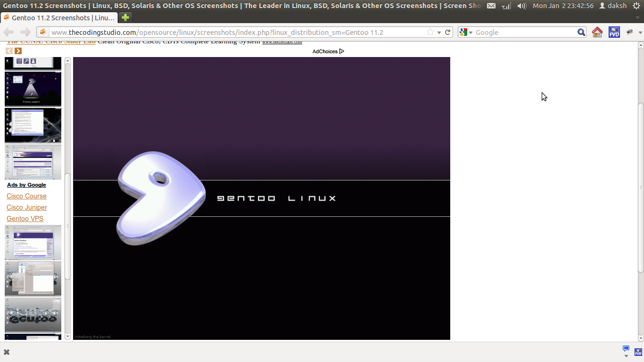The height and width of the screenshot is (362, 644).
Task: Click the browser Back arrow button
Action: click(8, 32)
